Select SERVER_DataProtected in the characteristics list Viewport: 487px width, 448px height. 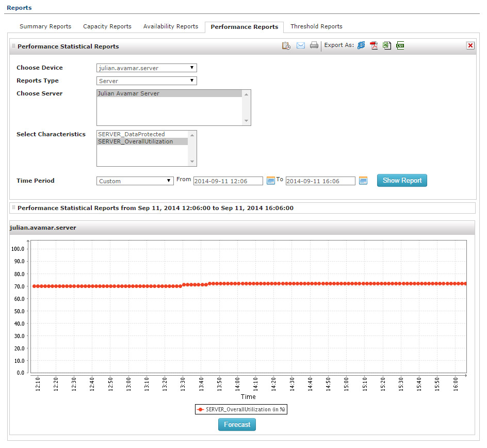(132, 134)
